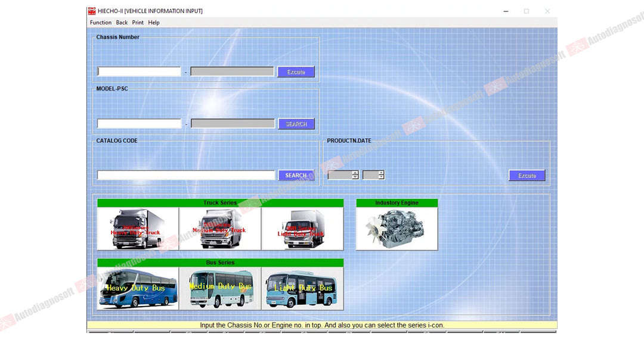Decrease the first production date spinner
Screen dimensions: 644x340
coord(355,177)
